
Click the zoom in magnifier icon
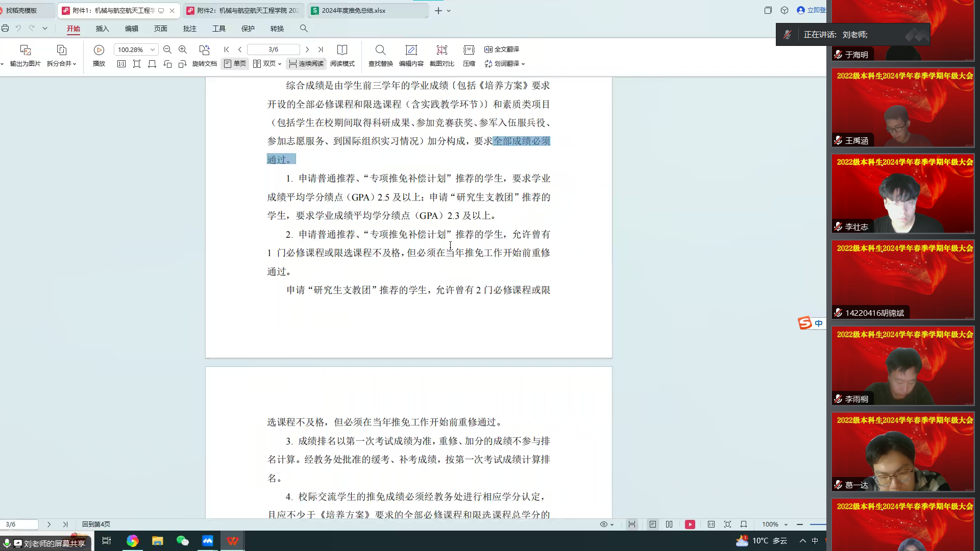point(183,49)
